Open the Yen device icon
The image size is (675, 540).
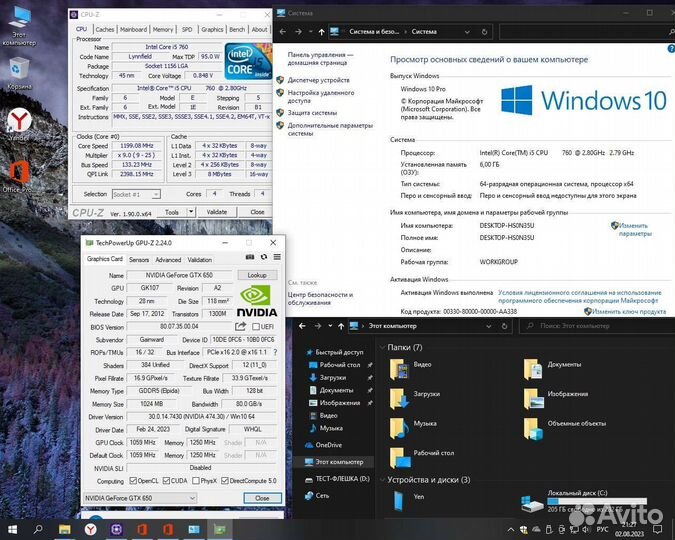[x=399, y=501]
